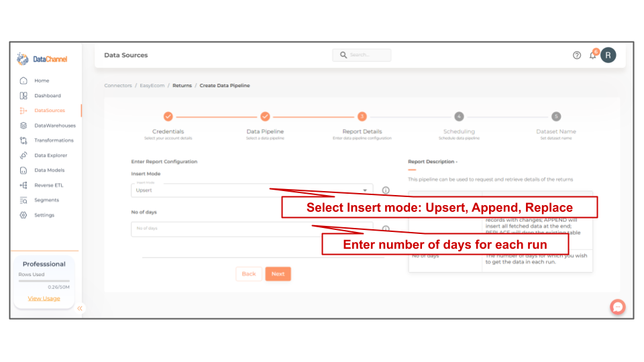Select Report Details step 3 circle
The image size is (644, 362).
coord(362,117)
